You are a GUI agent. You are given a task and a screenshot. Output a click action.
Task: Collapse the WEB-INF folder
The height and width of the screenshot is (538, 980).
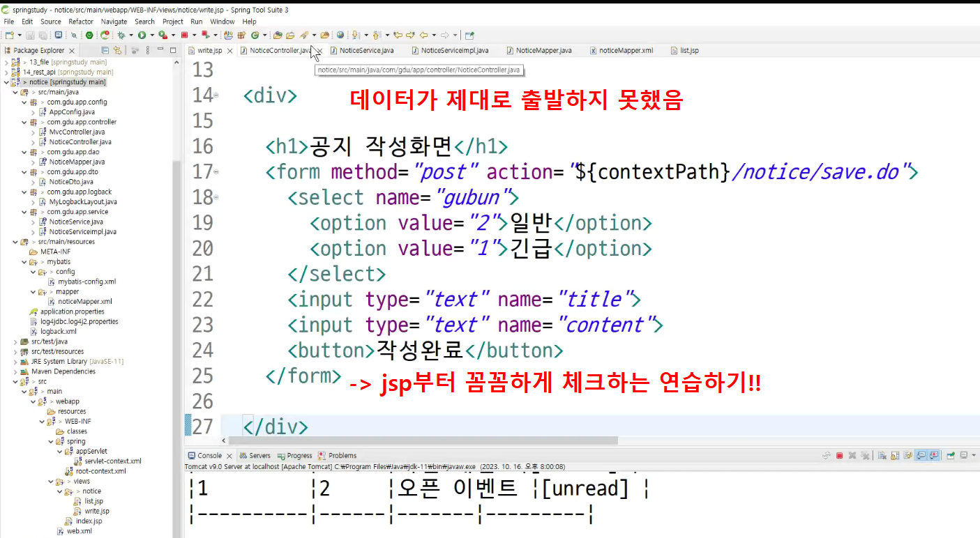tap(42, 422)
